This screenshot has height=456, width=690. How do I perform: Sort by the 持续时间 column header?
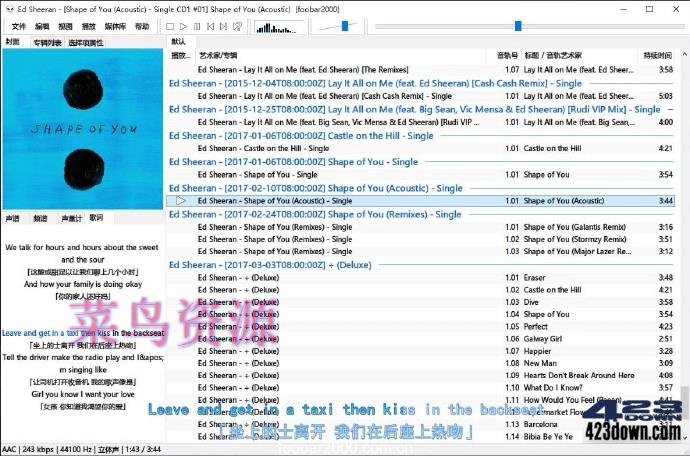657,55
